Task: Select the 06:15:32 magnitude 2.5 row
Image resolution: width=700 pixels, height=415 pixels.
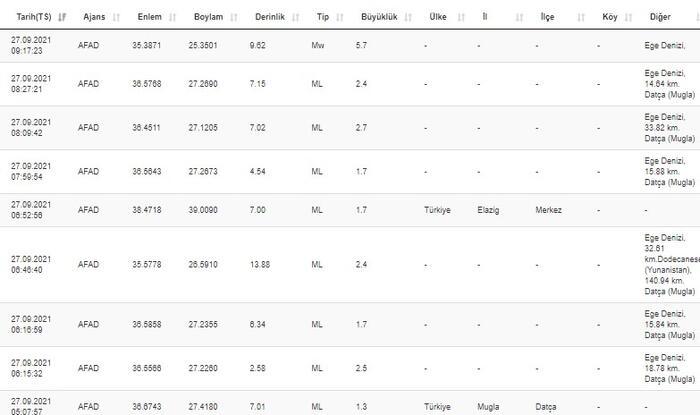Action: [x=350, y=368]
